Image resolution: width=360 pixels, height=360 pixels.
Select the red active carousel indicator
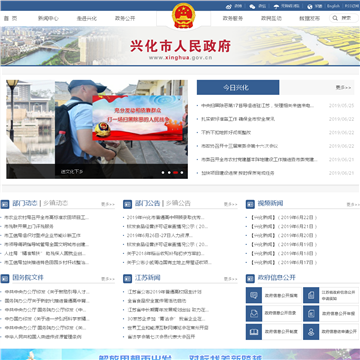point(175,173)
